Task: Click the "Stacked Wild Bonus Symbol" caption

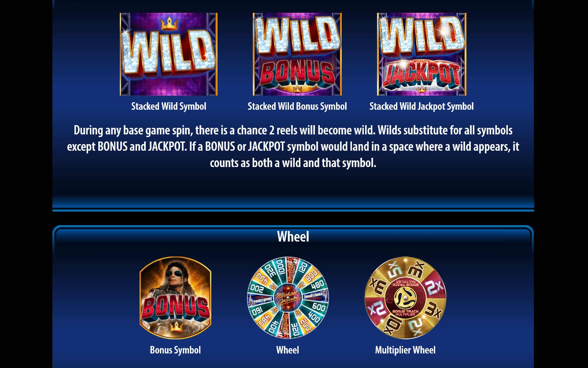Action: pos(297,106)
